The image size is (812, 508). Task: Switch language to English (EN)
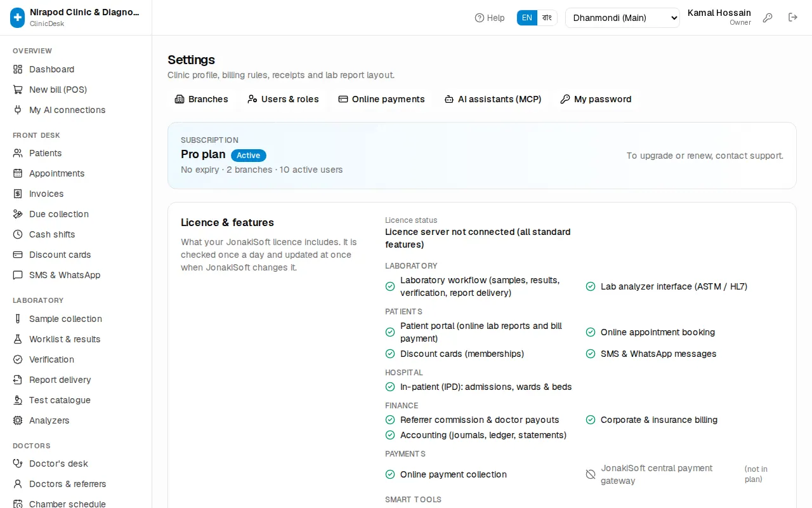(527, 18)
